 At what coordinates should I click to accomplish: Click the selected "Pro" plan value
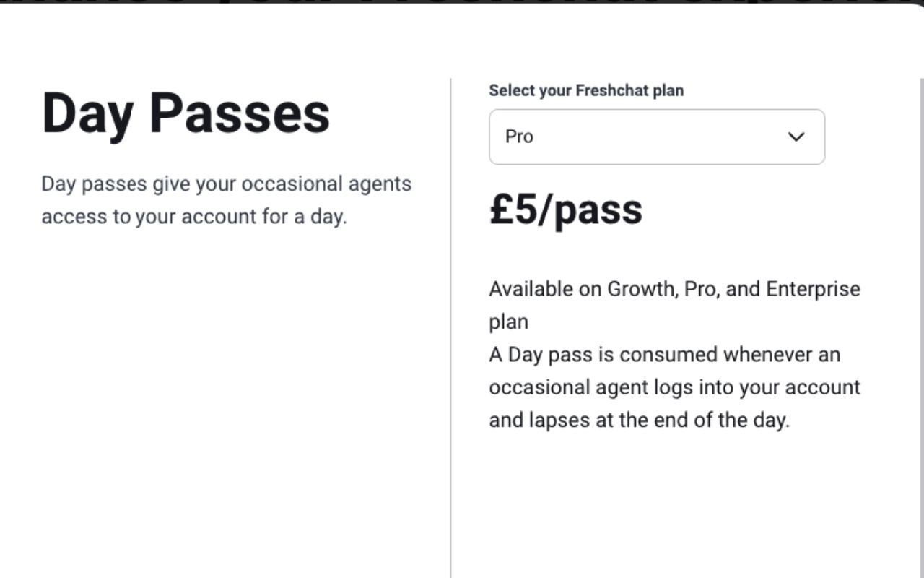(519, 137)
